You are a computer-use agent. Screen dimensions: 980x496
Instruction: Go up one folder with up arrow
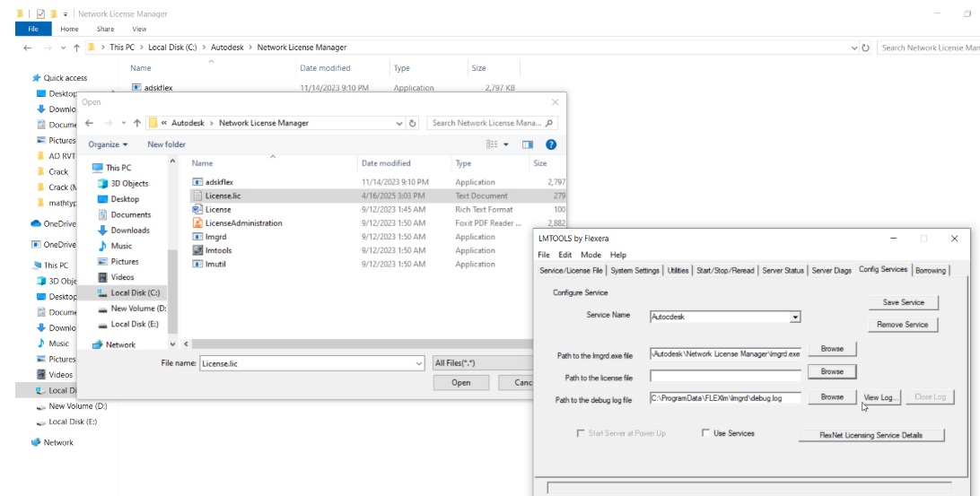[136, 123]
